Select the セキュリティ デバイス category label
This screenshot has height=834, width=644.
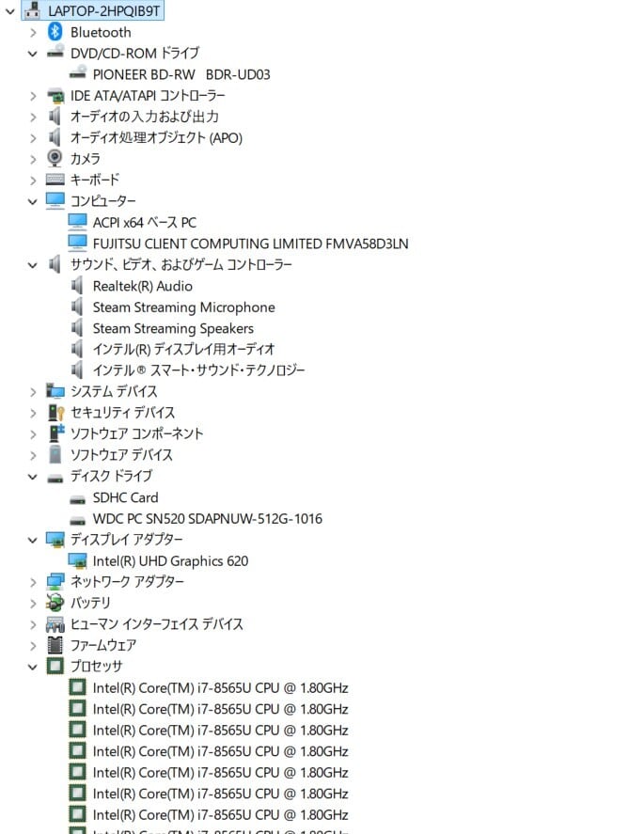coord(123,413)
